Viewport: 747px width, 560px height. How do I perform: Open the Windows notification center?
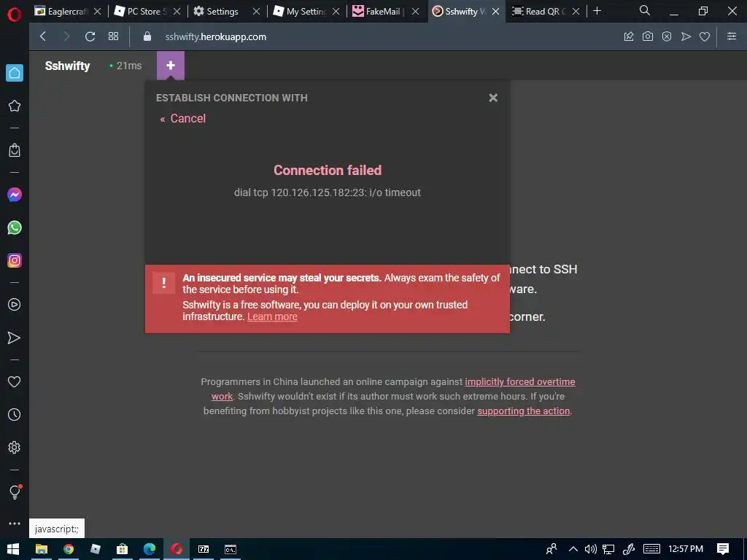723,549
